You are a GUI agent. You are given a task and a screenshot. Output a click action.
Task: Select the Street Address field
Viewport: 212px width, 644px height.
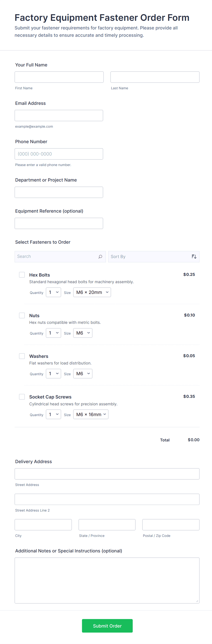[107, 474]
